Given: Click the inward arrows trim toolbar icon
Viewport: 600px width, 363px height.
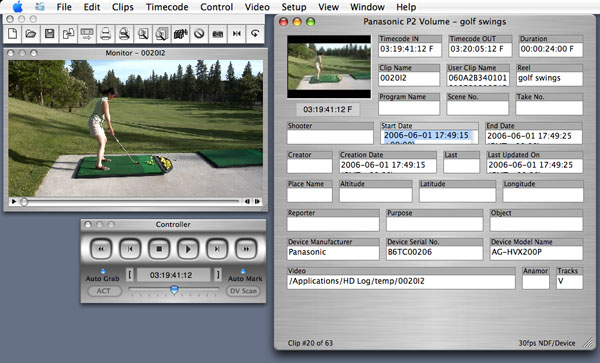Looking at the screenshot, I should [x=236, y=34].
